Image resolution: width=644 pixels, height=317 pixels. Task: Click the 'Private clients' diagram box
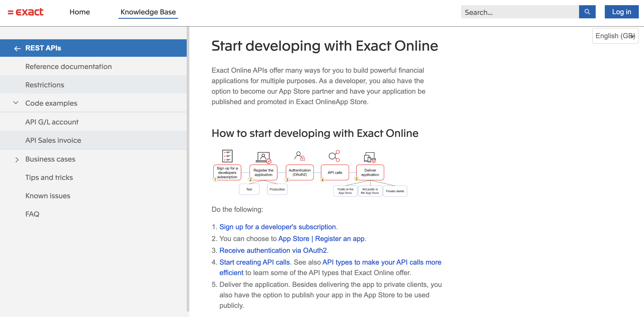tap(395, 191)
